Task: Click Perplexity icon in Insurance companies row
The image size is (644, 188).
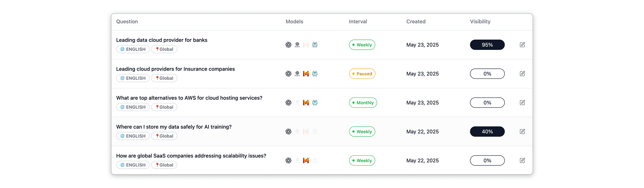Action: pos(315,74)
